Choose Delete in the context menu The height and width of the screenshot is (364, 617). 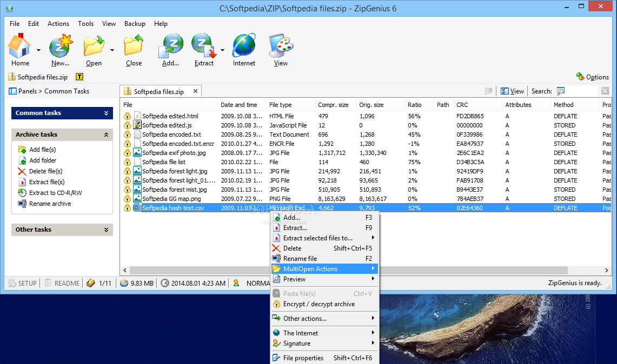324,248
